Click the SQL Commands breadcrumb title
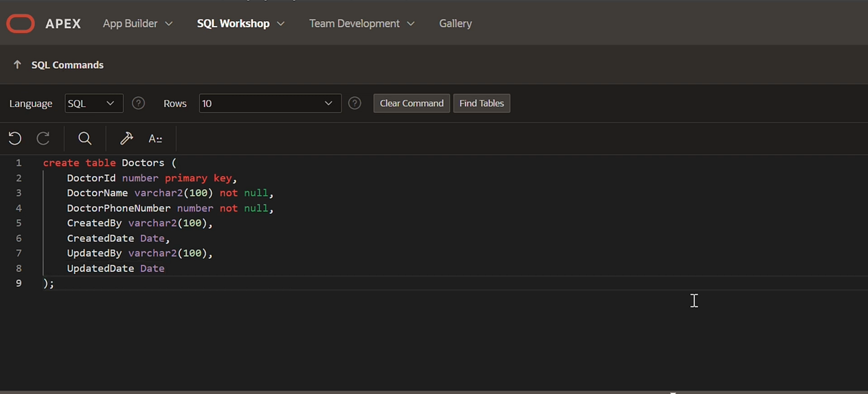The width and height of the screenshot is (868, 394). pyautogui.click(x=67, y=64)
